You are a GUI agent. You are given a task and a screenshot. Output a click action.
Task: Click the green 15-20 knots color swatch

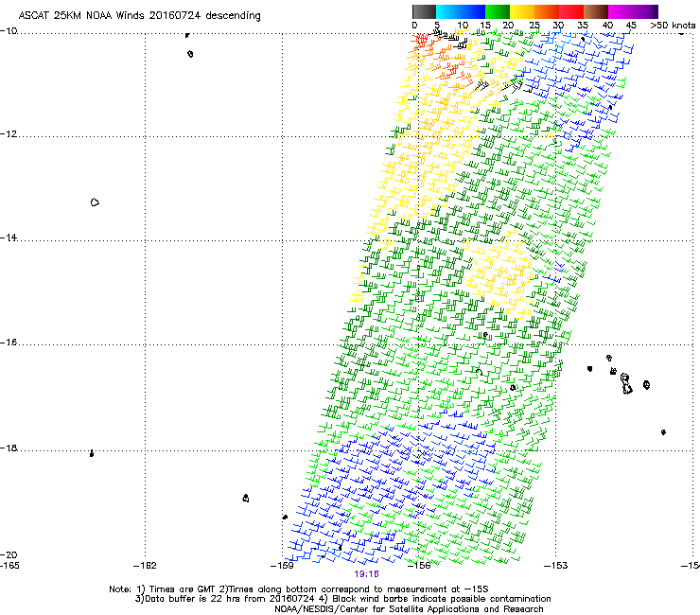(x=498, y=11)
